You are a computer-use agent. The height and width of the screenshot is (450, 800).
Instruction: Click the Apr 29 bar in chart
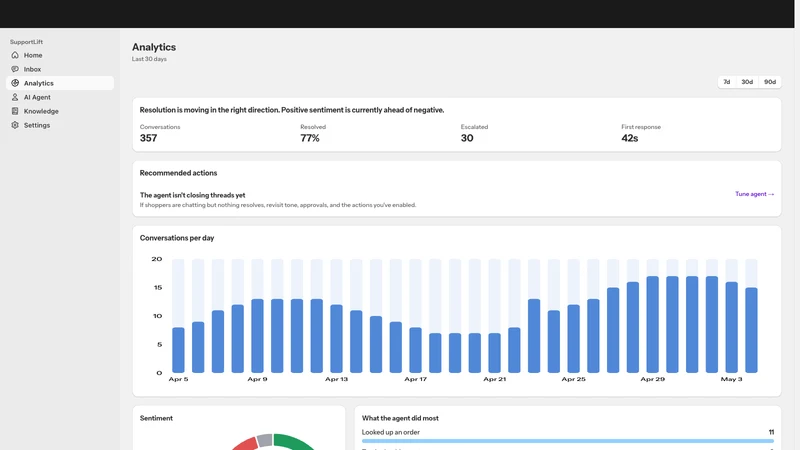[653, 324]
